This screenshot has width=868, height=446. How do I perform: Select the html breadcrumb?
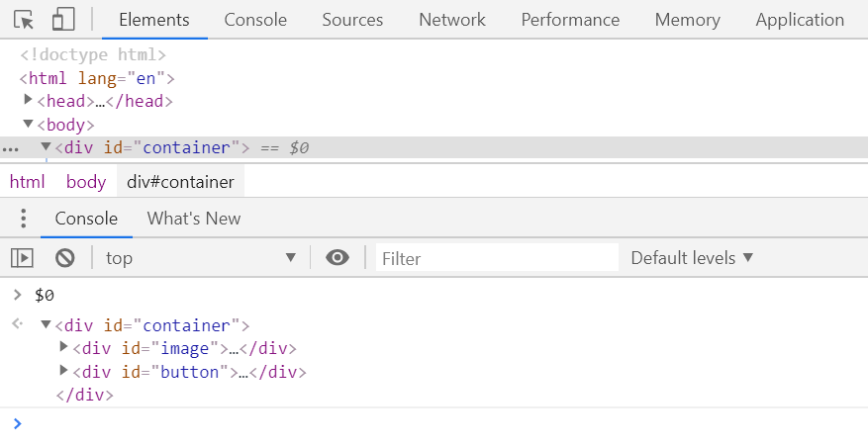click(28, 182)
